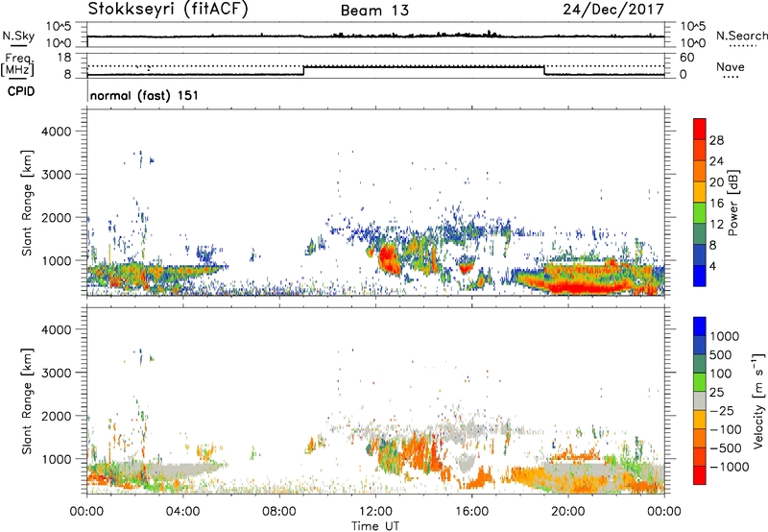Image resolution: width=768 pixels, height=532 pixels.
Task: Click the Power [dB] colorbar title
Action: pyautogui.click(x=733, y=203)
